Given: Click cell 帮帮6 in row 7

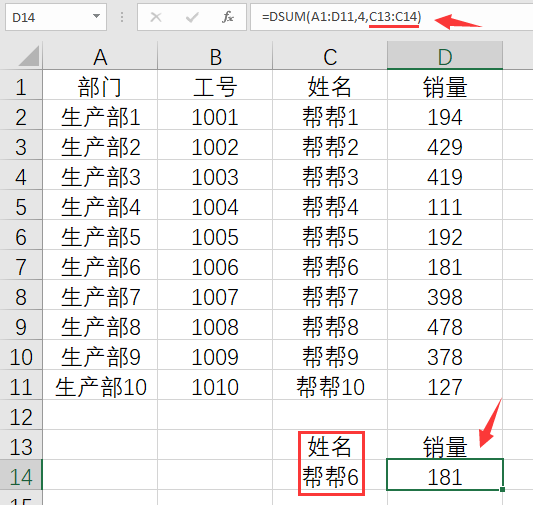Looking at the screenshot, I should coord(330,265).
